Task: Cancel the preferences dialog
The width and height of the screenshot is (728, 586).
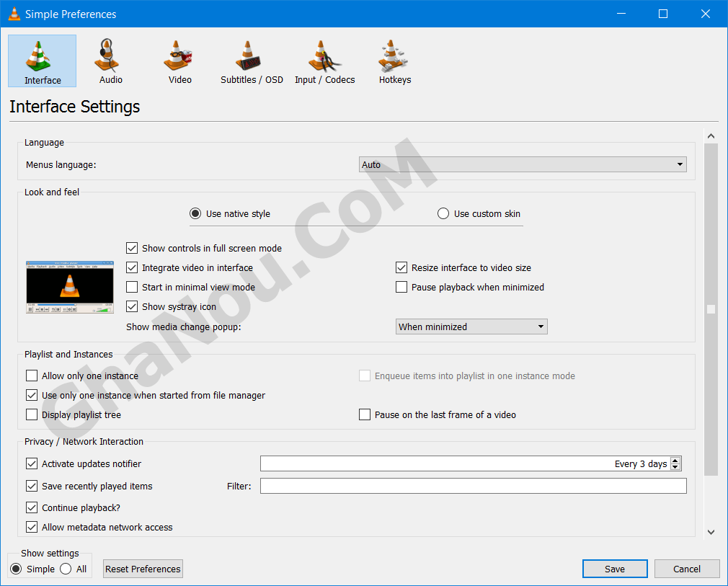Action: pyautogui.click(x=687, y=569)
